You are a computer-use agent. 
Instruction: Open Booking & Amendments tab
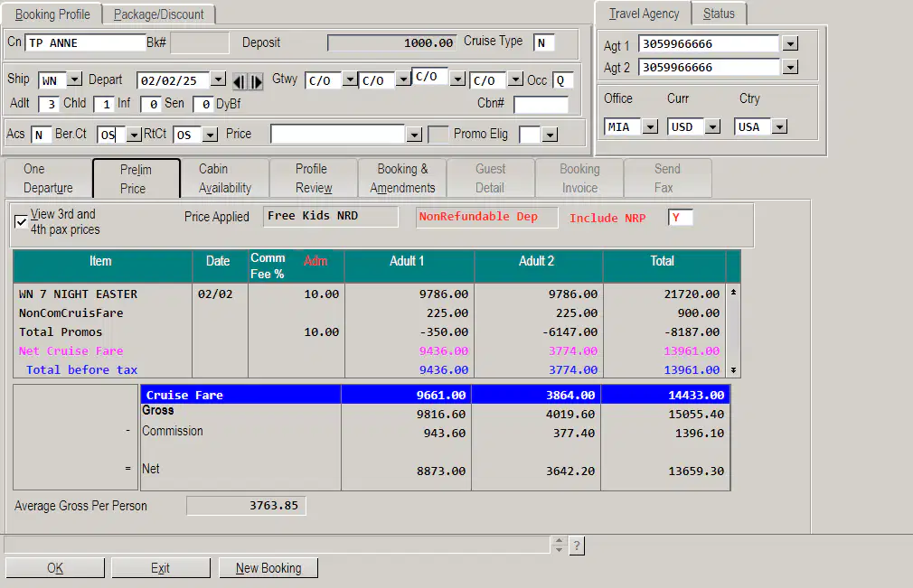[x=402, y=179]
